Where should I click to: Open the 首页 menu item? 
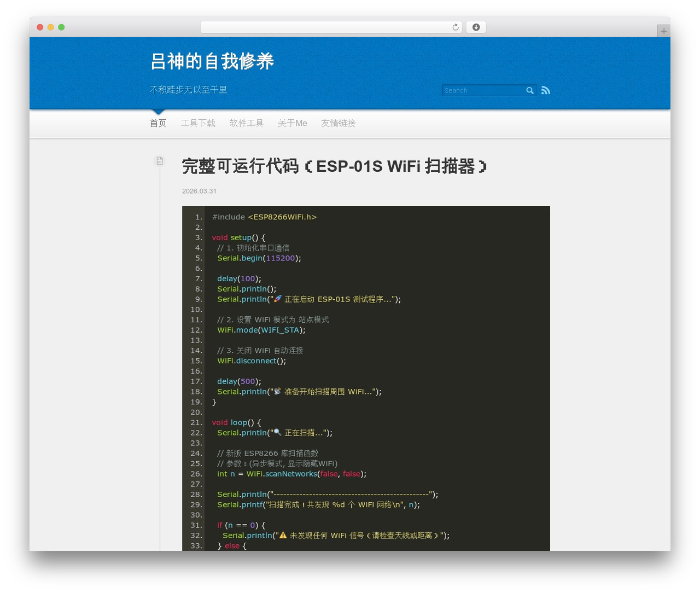click(x=158, y=123)
